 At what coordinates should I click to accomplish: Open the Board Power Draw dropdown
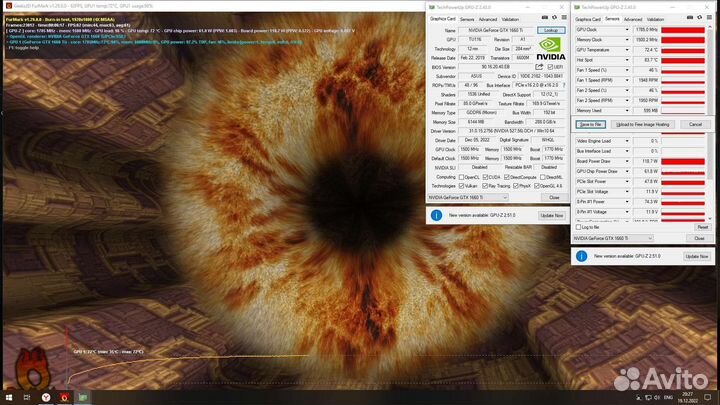627,161
